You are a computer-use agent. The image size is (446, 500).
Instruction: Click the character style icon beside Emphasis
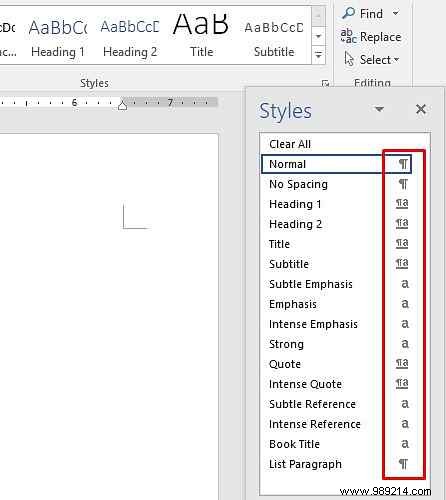(405, 304)
